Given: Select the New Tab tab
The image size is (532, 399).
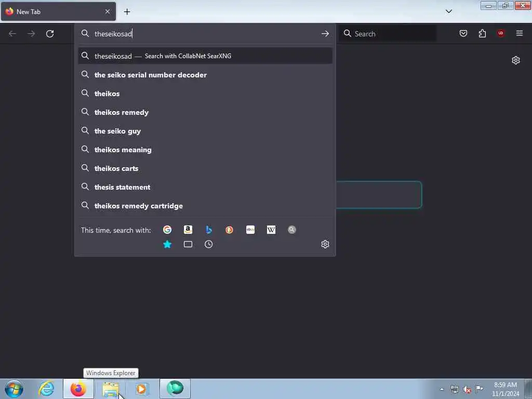Looking at the screenshot, I should (x=58, y=11).
